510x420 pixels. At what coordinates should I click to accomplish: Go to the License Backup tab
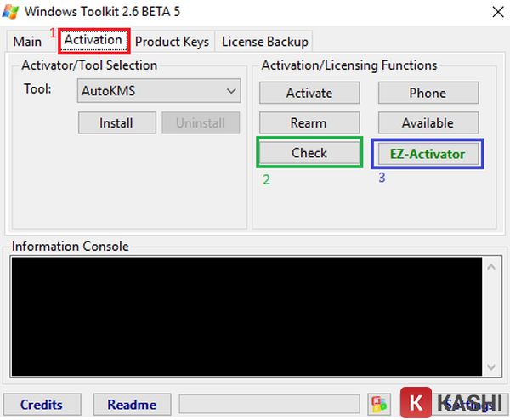tap(264, 42)
